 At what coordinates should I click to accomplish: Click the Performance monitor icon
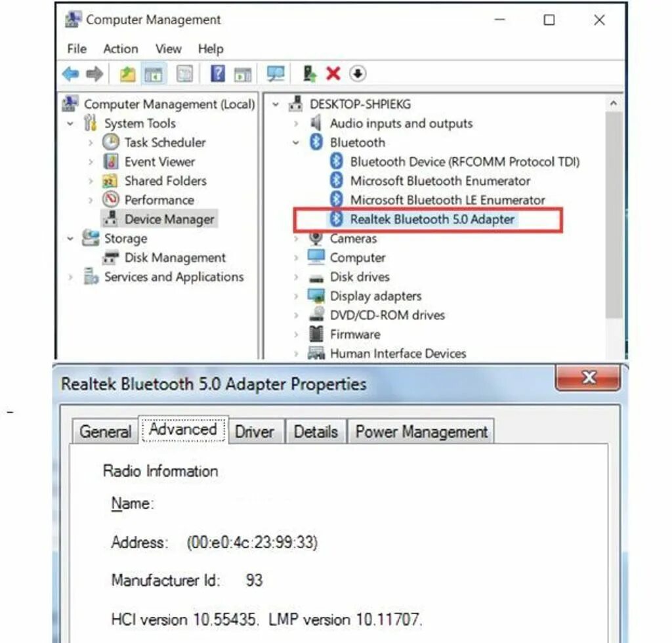pyautogui.click(x=110, y=199)
